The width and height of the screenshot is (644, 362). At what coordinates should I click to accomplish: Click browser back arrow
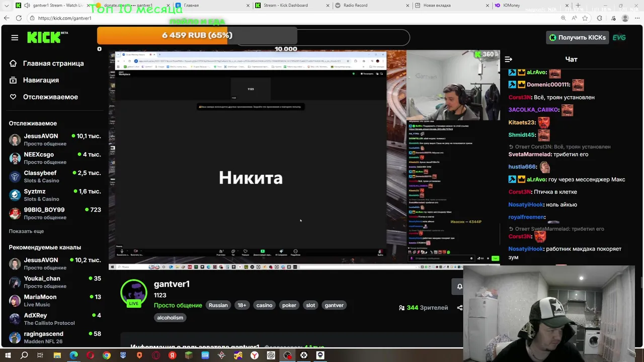(6, 18)
